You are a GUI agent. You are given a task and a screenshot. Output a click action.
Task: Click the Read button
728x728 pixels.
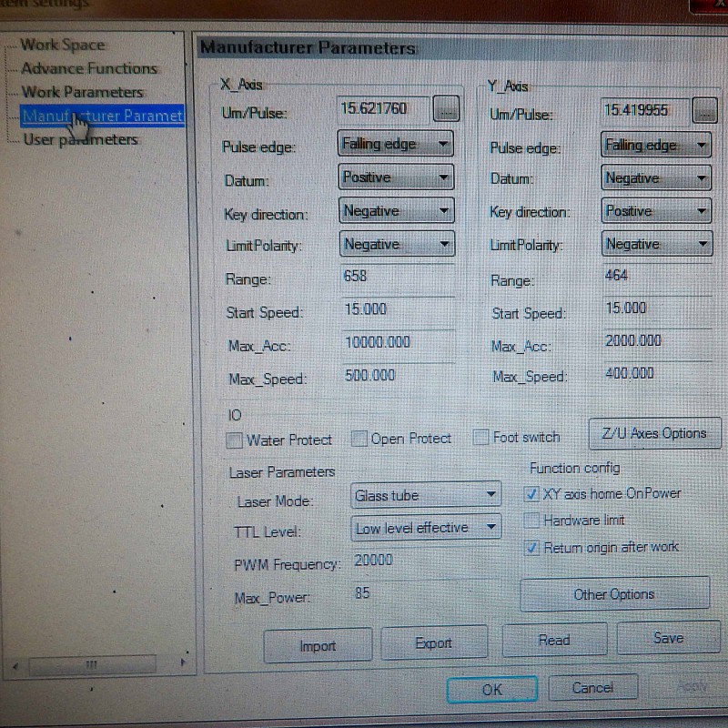(x=554, y=640)
